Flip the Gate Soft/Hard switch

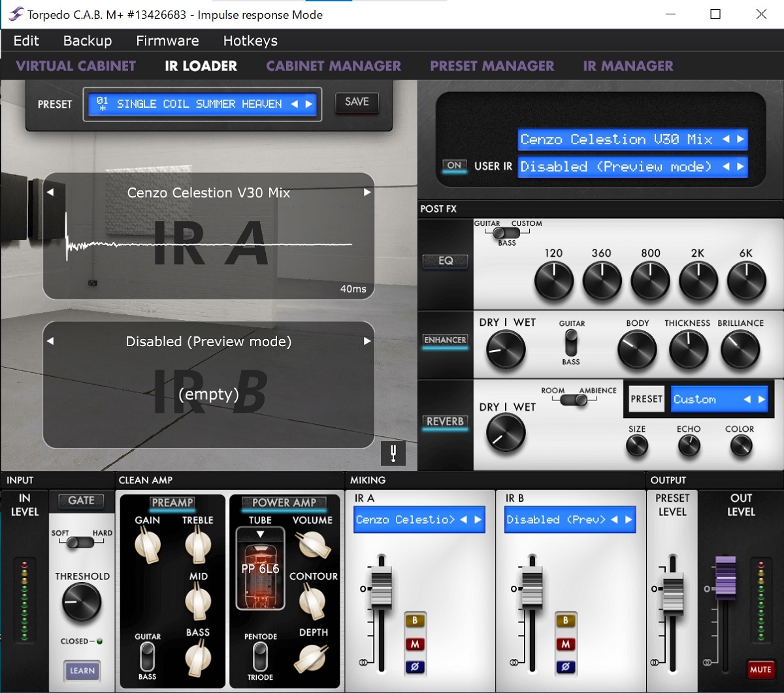(x=82, y=542)
